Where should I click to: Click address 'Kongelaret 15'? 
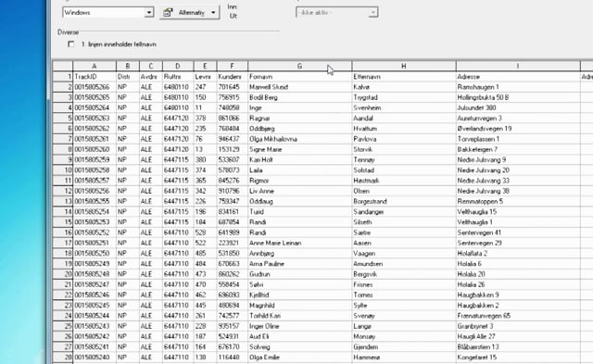click(477, 358)
